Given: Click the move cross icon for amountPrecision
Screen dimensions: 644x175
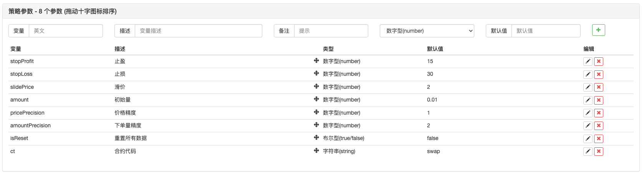Looking at the screenshot, I should (x=316, y=125).
